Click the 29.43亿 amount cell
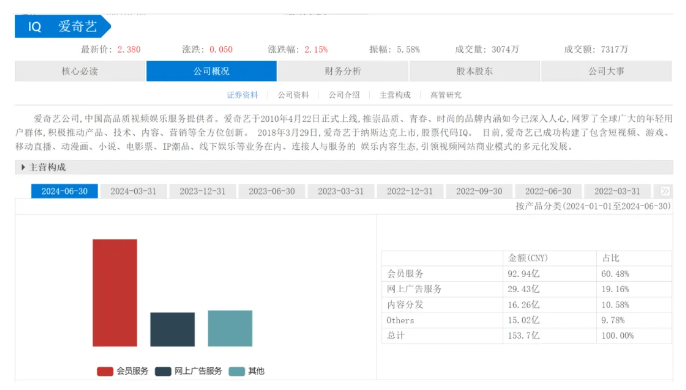The height and width of the screenshot is (390, 686). (x=523, y=289)
